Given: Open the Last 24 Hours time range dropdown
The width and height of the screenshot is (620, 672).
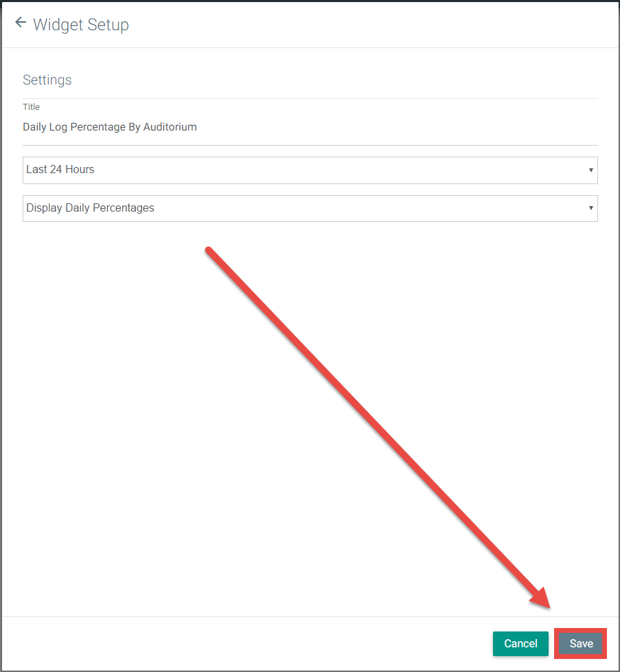Looking at the screenshot, I should pos(309,170).
